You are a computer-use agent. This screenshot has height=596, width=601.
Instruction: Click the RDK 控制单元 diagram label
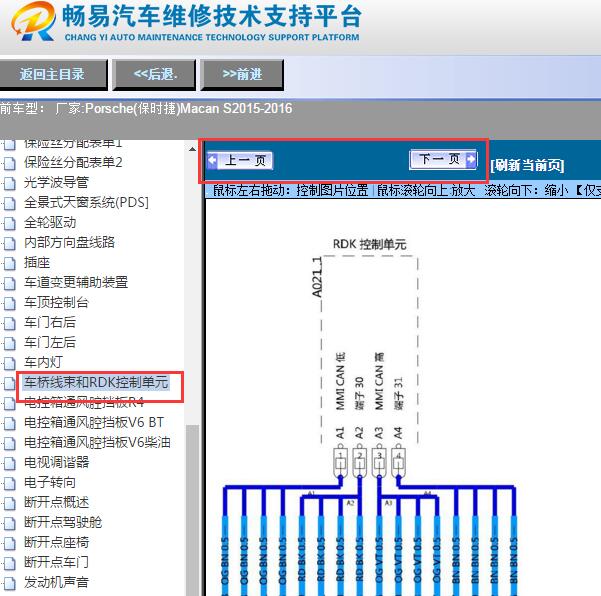pos(369,244)
